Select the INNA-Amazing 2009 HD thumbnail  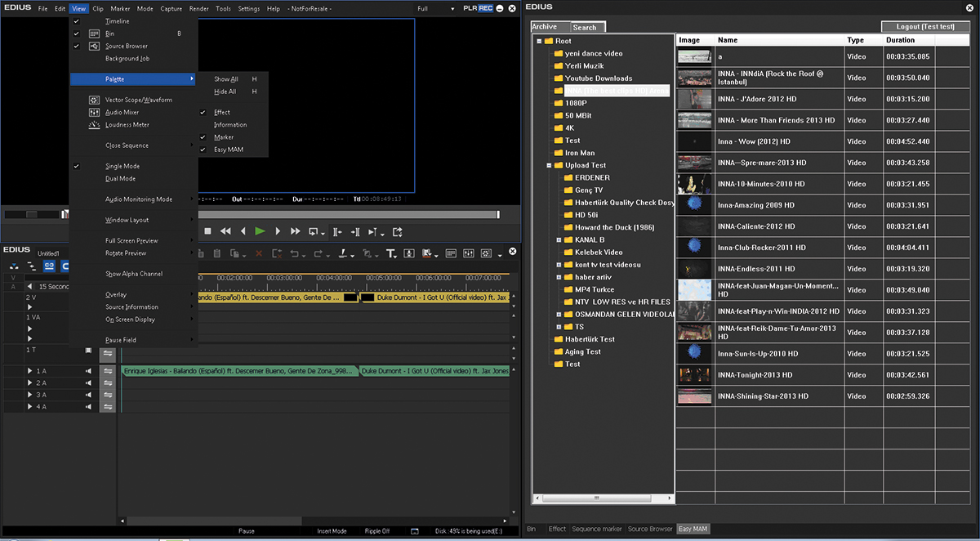pos(694,205)
